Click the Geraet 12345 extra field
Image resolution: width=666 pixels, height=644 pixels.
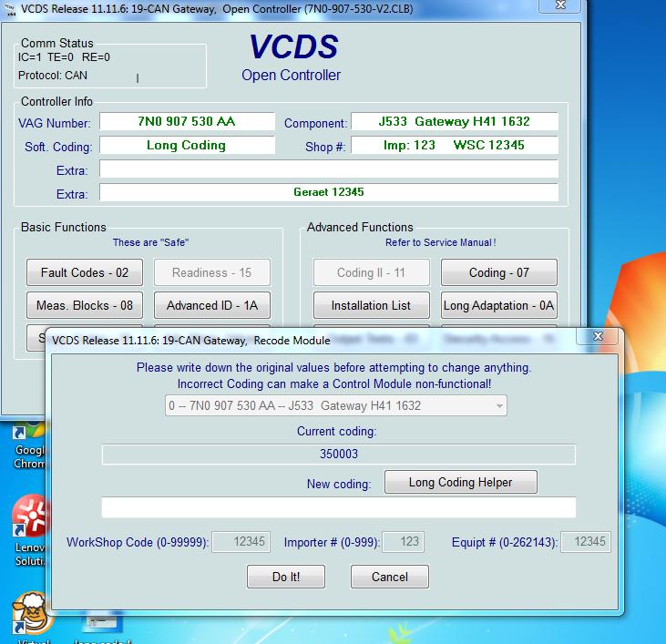pyautogui.click(x=329, y=192)
